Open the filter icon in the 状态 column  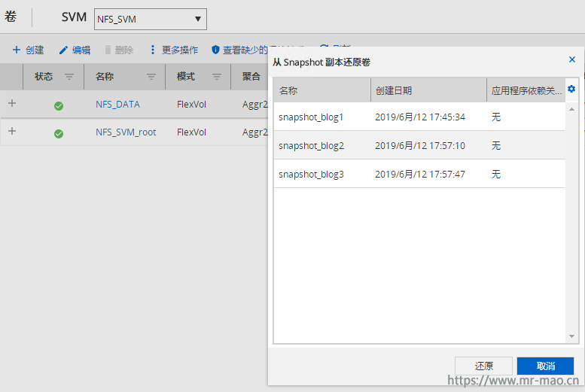click(69, 77)
